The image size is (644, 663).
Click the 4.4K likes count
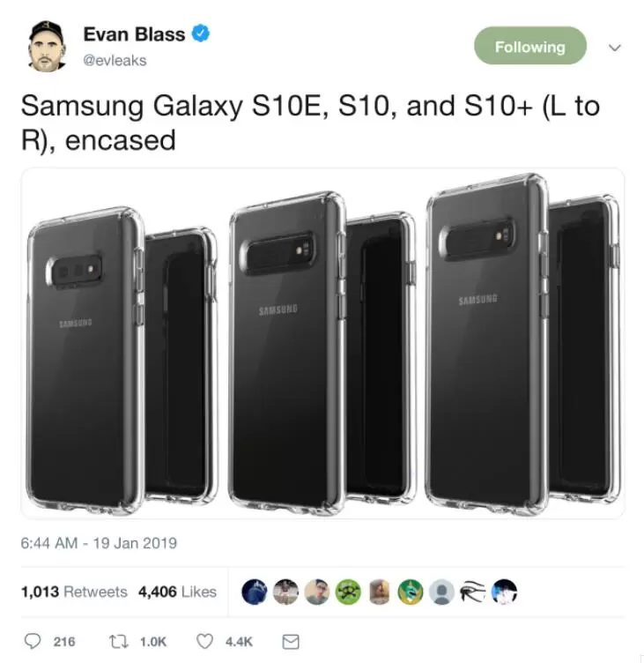point(239,642)
